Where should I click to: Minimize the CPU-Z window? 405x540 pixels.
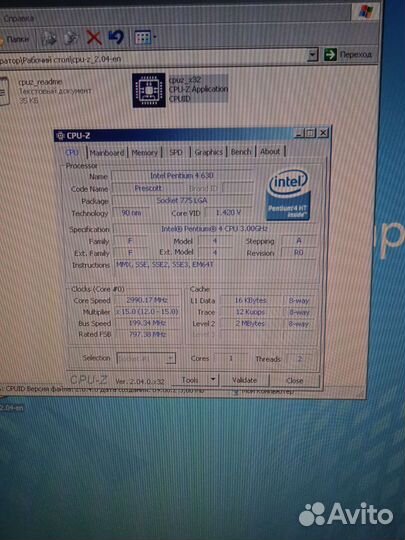tap(300, 133)
